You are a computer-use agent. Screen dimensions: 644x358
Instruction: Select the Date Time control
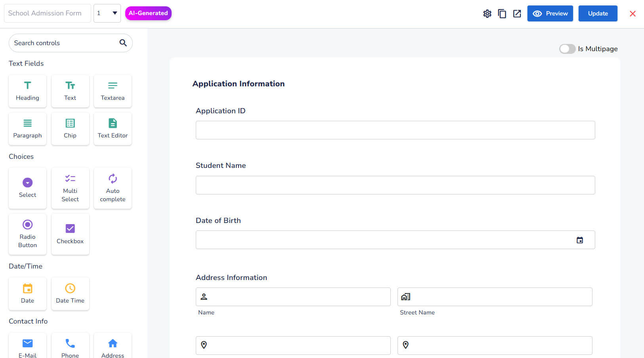pos(70,293)
